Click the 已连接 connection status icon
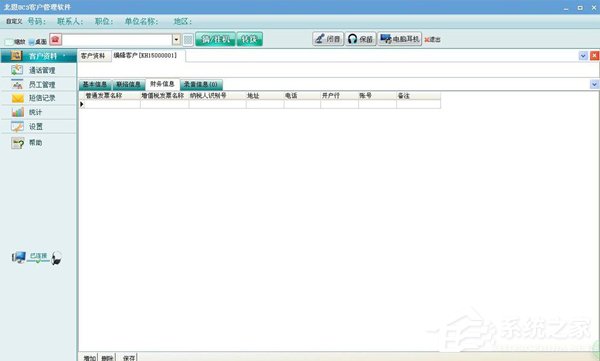600x361 pixels. 37,257
